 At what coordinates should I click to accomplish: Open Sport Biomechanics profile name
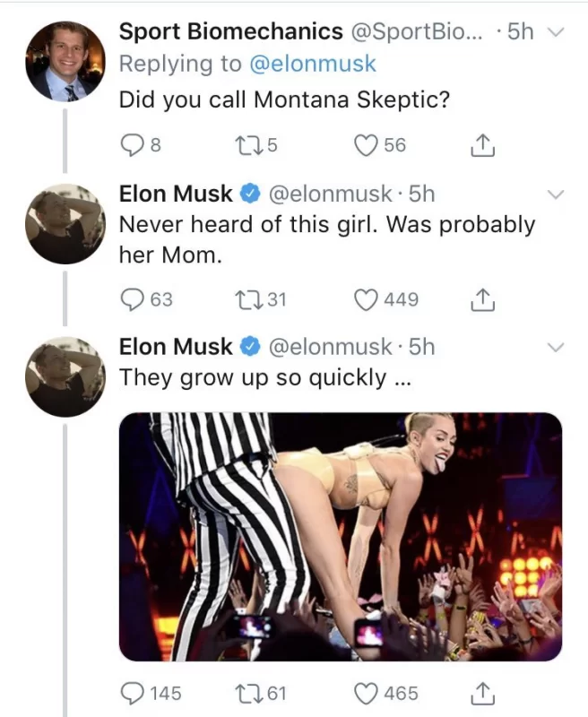tap(230, 31)
